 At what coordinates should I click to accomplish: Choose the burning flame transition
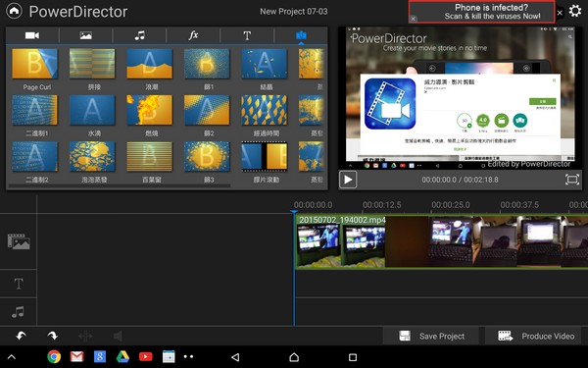150,110
